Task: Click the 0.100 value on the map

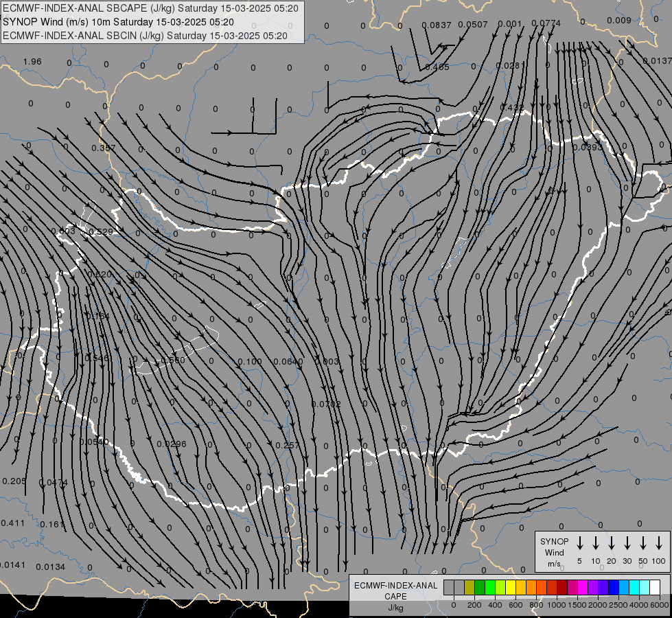Action: pyautogui.click(x=249, y=362)
